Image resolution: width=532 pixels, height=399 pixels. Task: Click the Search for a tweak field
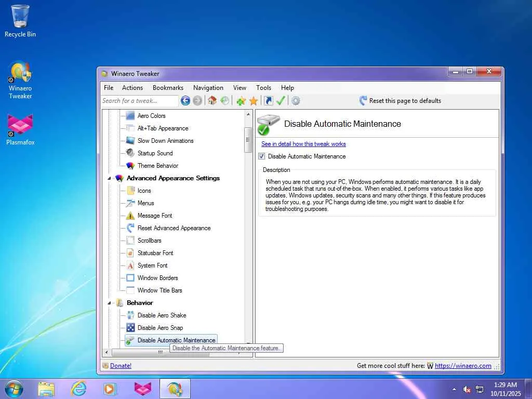(x=139, y=101)
